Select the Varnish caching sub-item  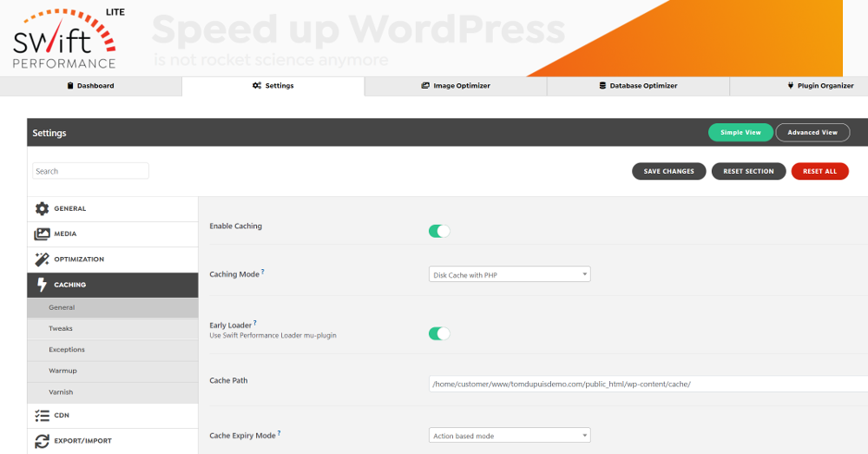[112, 392]
